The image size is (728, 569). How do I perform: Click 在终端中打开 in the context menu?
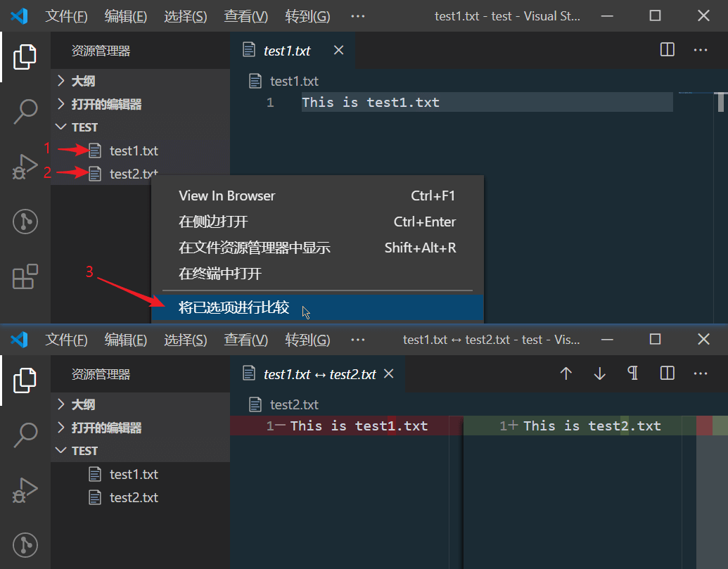click(220, 274)
